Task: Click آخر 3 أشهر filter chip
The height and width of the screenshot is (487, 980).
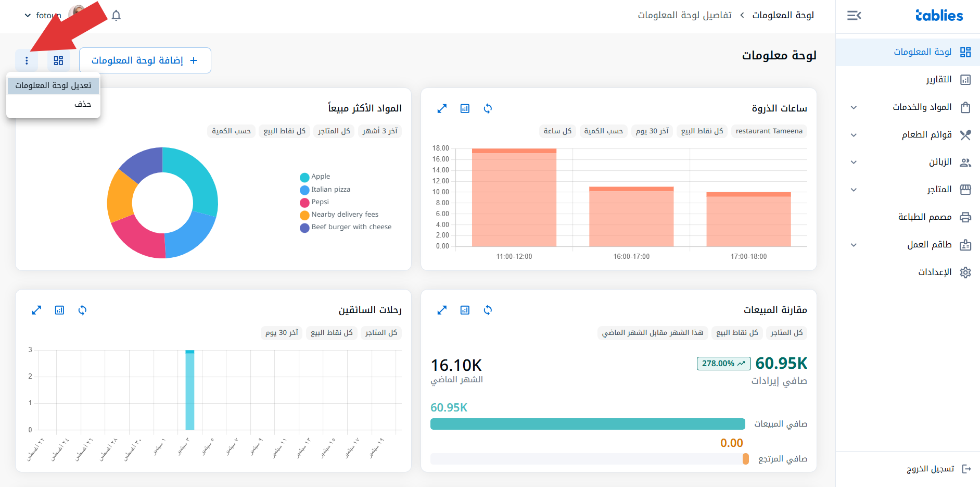Action: click(380, 131)
